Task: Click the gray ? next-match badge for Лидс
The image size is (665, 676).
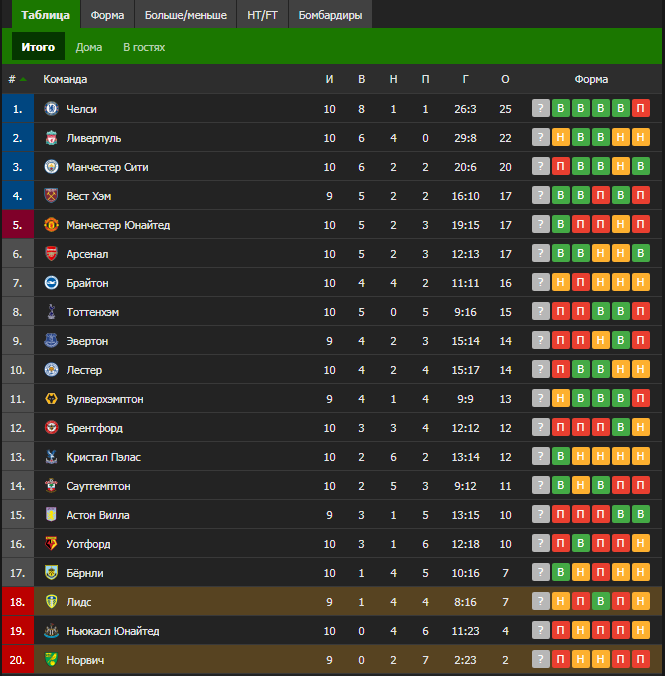Action: click(x=541, y=601)
